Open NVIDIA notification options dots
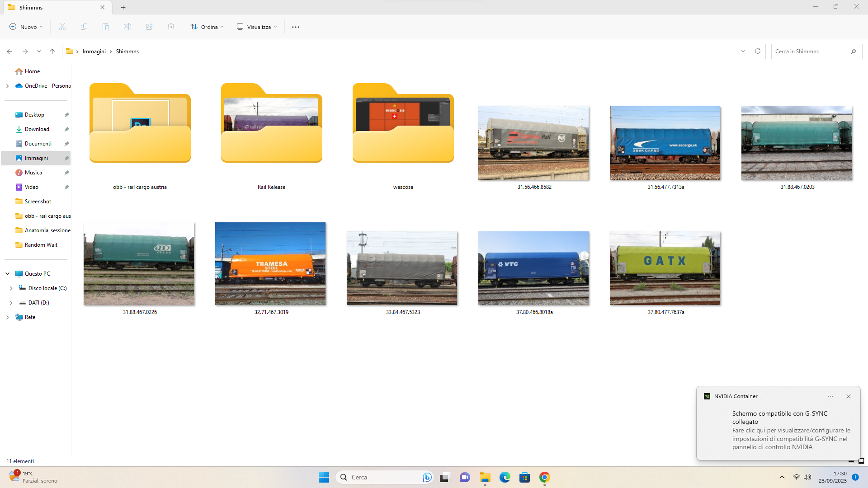The width and height of the screenshot is (868, 488). [x=830, y=396]
